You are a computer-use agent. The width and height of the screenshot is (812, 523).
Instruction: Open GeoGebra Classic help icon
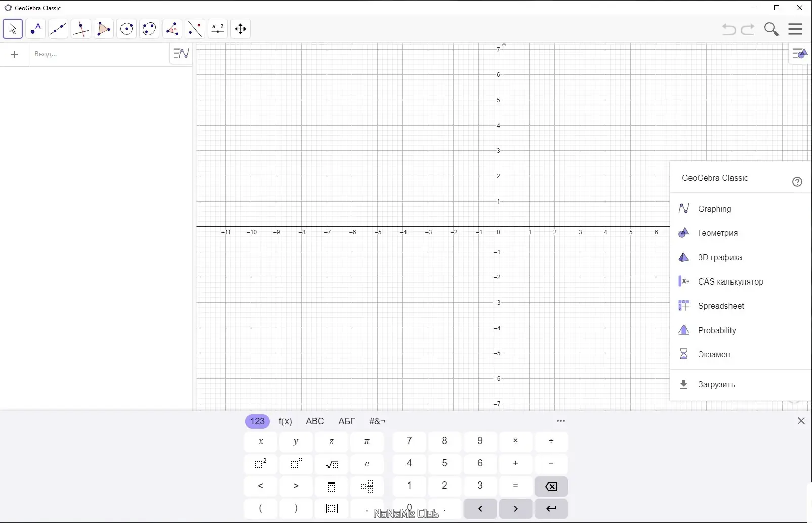point(797,182)
